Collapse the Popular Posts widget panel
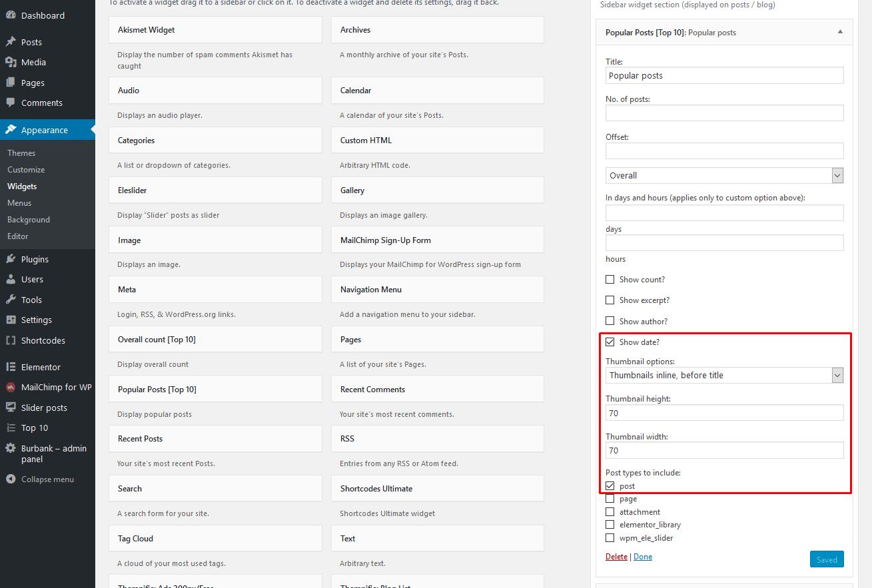Screen dimensions: 872x588 pos(840,32)
